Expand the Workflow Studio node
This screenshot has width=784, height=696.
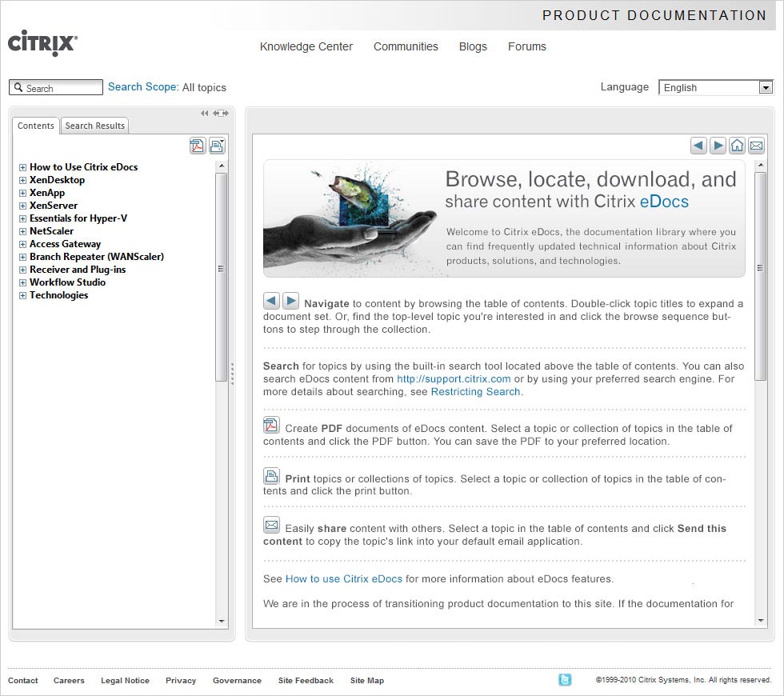22,282
